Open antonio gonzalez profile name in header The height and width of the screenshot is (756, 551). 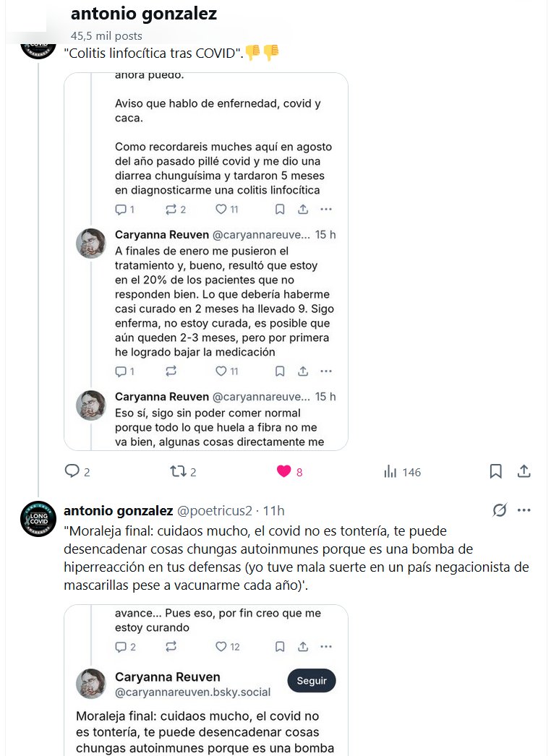click(x=144, y=14)
